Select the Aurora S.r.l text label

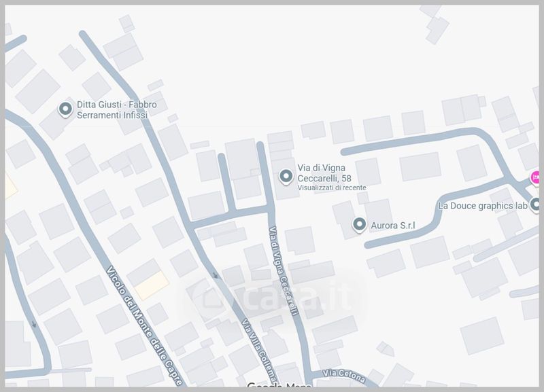pyautogui.click(x=393, y=226)
